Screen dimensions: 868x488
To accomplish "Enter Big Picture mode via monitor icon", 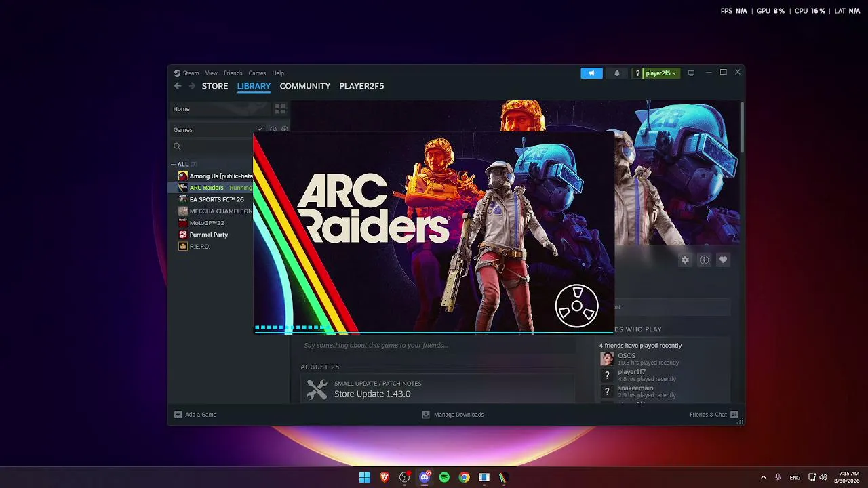I will point(691,73).
